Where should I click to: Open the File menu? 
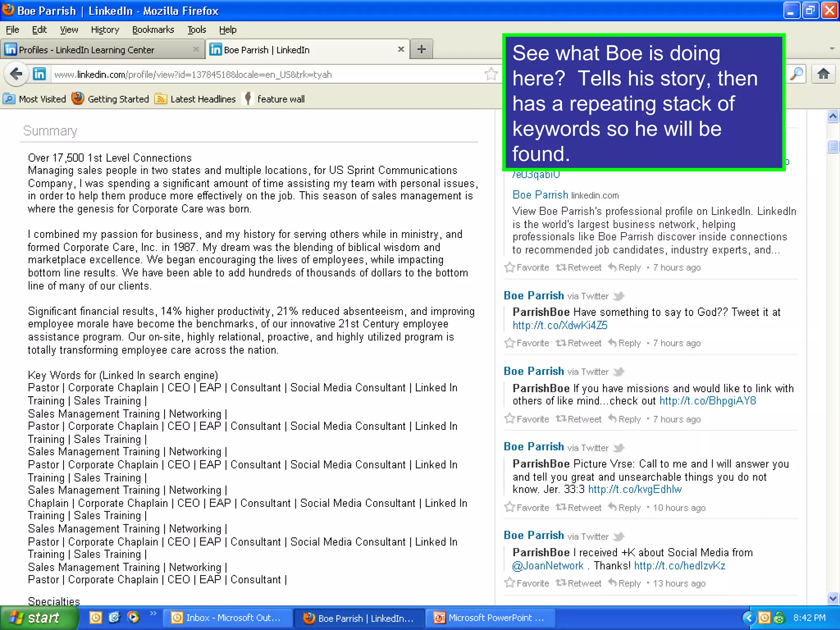click(x=12, y=30)
